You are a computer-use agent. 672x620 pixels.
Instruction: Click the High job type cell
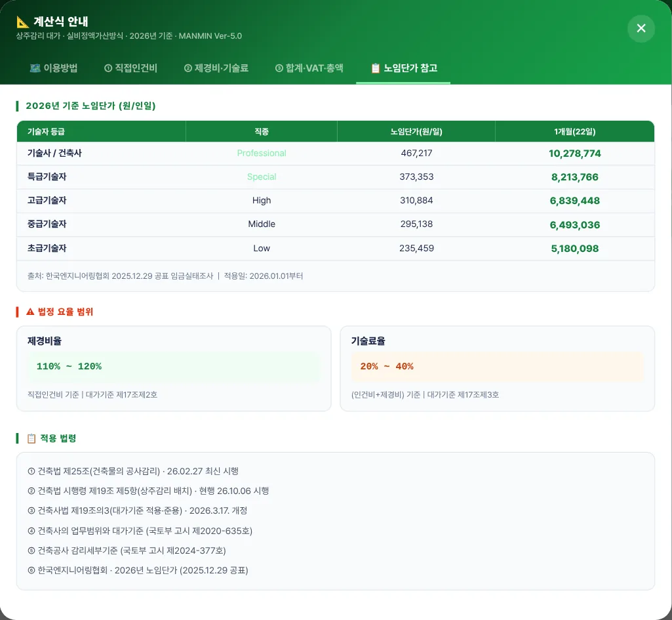click(x=262, y=200)
